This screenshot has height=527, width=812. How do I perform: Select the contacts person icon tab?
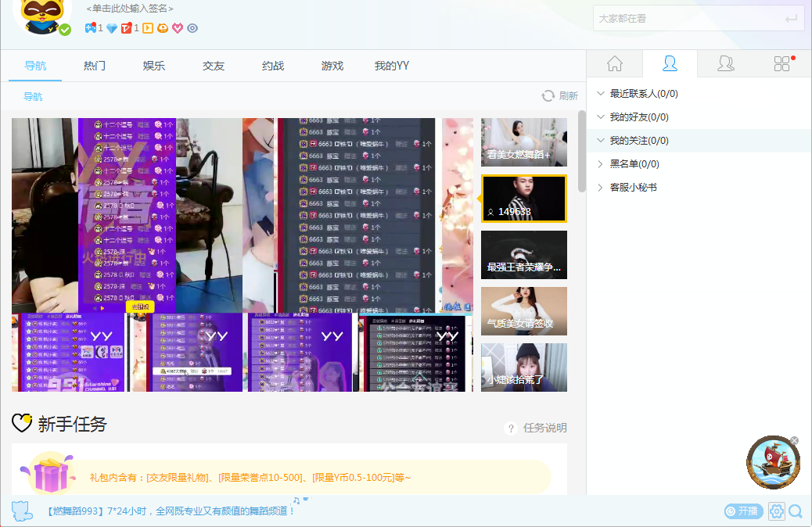(670, 63)
